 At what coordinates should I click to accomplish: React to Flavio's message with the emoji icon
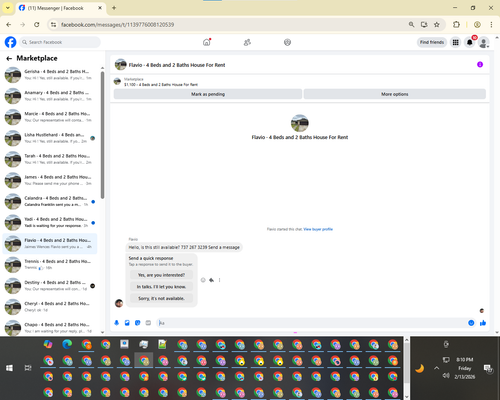pos(203,280)
